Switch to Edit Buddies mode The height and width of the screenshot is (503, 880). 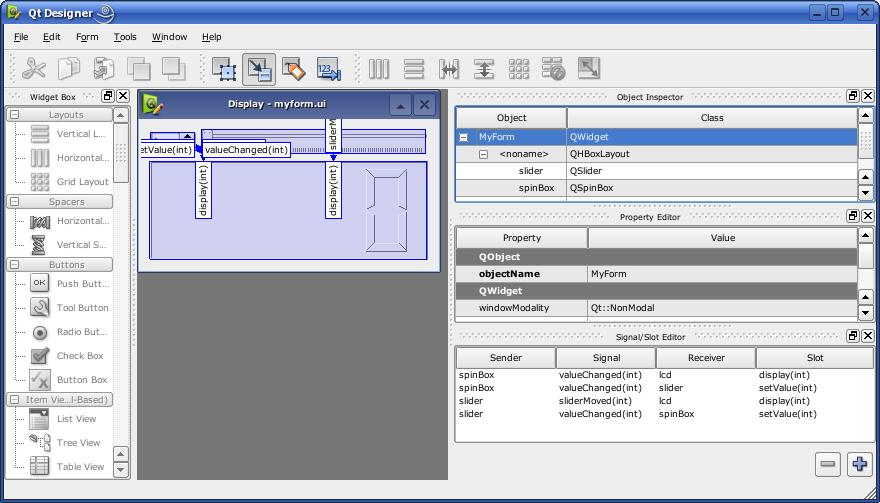pyautogui.click(x=294, y=69)
